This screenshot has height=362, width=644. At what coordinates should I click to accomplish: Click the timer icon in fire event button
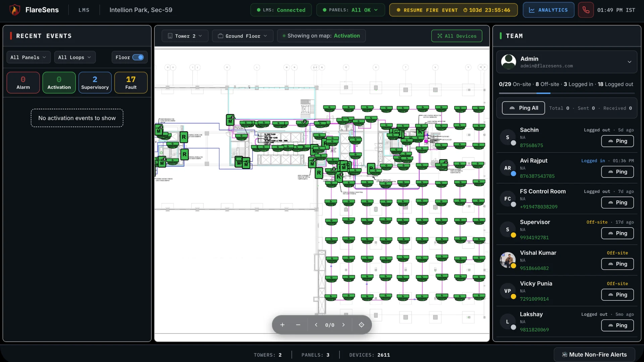465,10
